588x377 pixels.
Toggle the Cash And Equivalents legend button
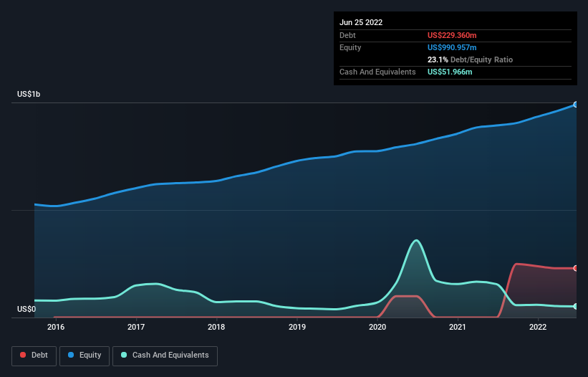[x=165, y=355]
